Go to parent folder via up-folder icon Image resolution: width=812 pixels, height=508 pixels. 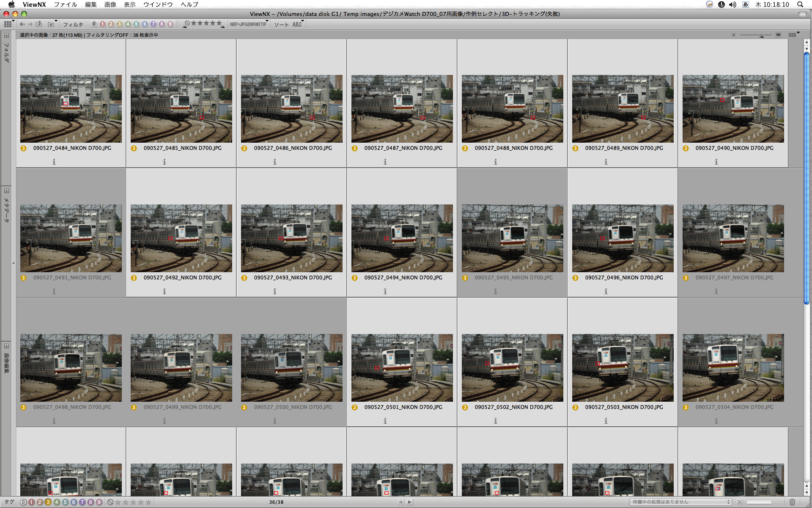click(39, 24)
